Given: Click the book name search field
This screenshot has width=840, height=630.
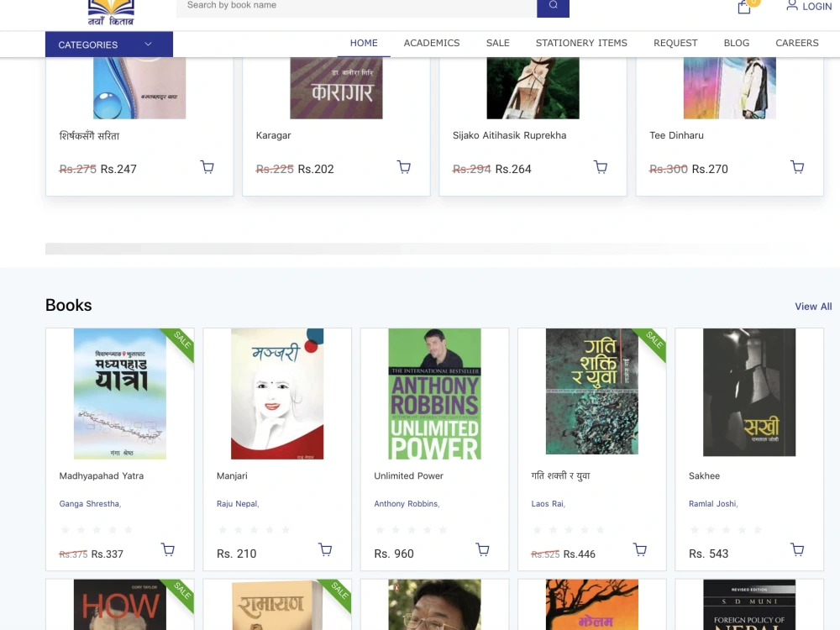Looking at the screenshot, I should click(356, 6).
